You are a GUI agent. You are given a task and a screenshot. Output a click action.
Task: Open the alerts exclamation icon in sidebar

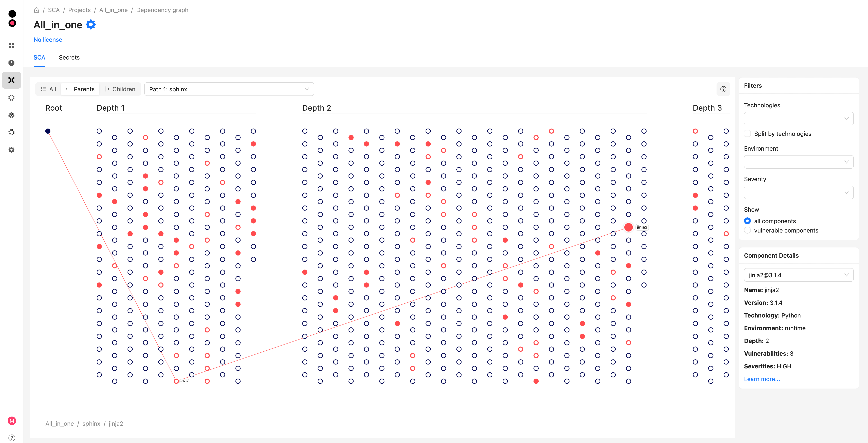11,63
